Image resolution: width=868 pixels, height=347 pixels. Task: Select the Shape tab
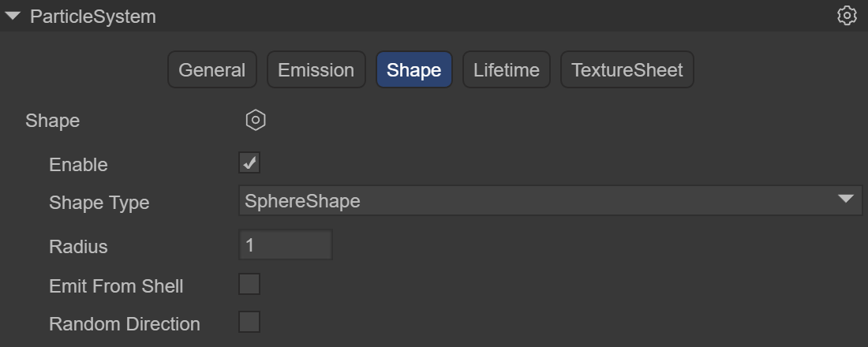(x=413, y=70)
